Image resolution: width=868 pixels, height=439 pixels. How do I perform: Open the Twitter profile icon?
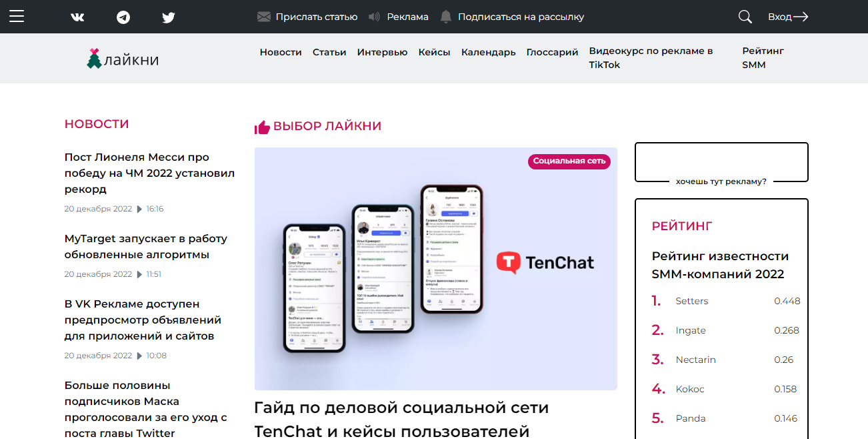[x=169, y=17]
